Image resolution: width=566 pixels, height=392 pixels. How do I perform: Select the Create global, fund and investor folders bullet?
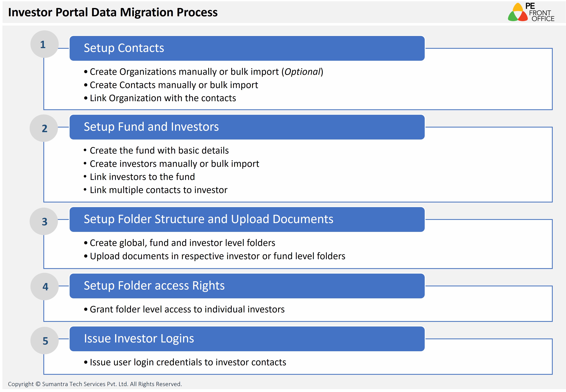pyautogui.click(x=182, y=243)
